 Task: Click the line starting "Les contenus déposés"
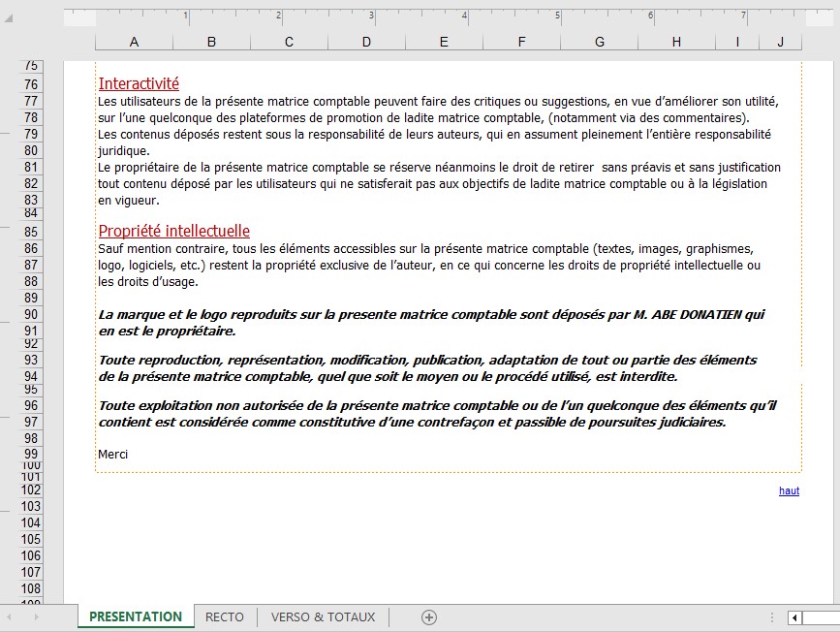tap(434, 135)
